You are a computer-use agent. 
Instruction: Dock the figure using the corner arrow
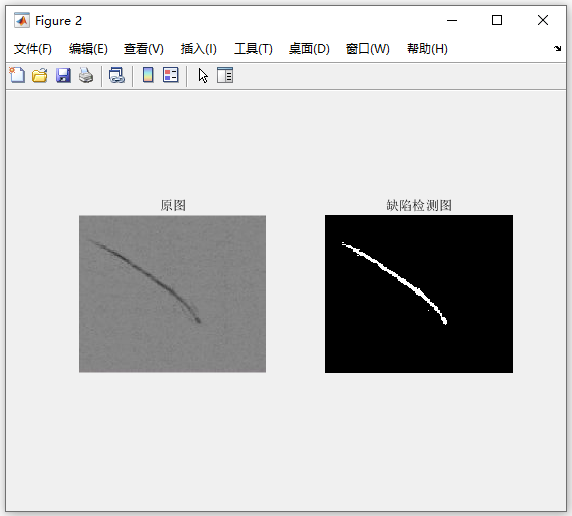point(557,49)
